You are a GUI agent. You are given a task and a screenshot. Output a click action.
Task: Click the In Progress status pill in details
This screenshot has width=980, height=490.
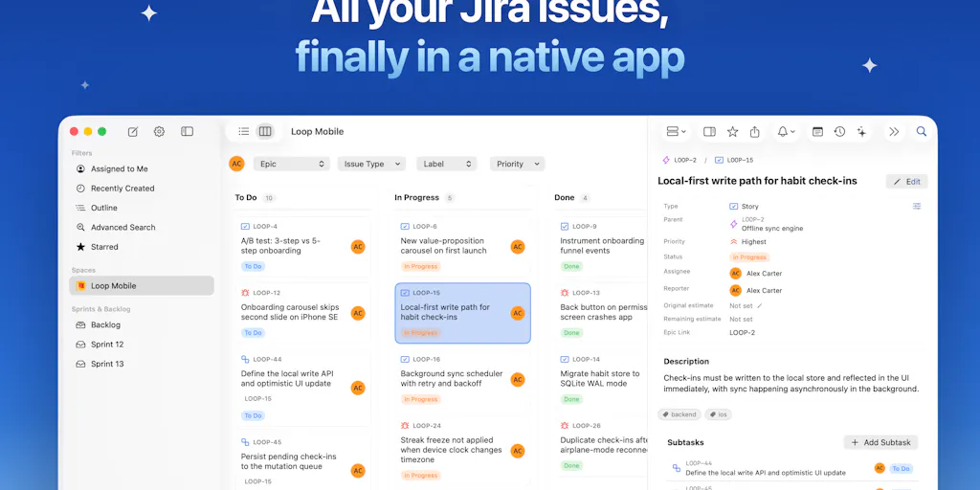749,256
